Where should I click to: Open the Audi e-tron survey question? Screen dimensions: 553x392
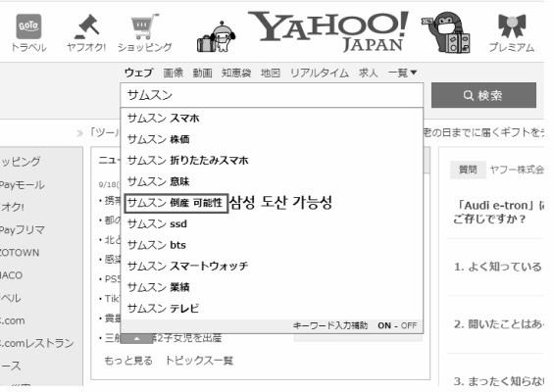pyautogui.click(x=498, y=213)
